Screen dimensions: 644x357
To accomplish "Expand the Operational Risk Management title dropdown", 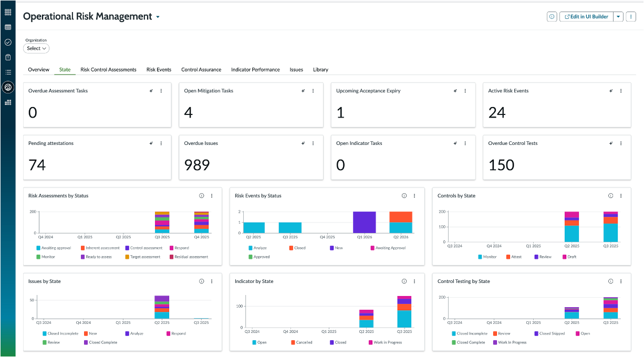I will 158,17.
